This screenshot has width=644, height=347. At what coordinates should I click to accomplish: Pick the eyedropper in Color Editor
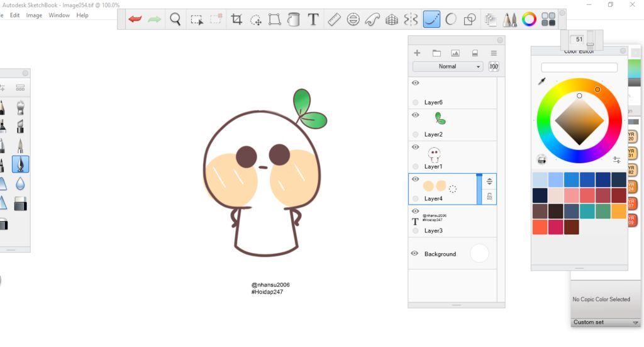click(541, 81)
